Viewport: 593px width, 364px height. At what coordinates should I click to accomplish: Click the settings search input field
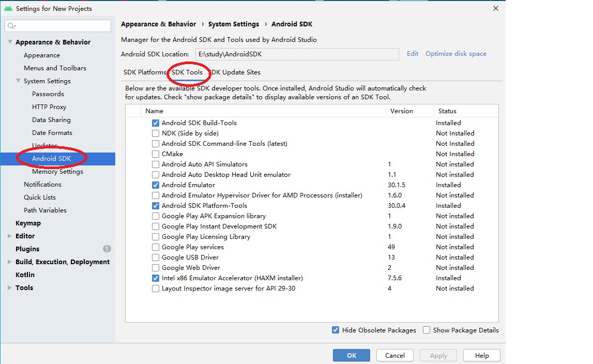[x=58, y=26]
